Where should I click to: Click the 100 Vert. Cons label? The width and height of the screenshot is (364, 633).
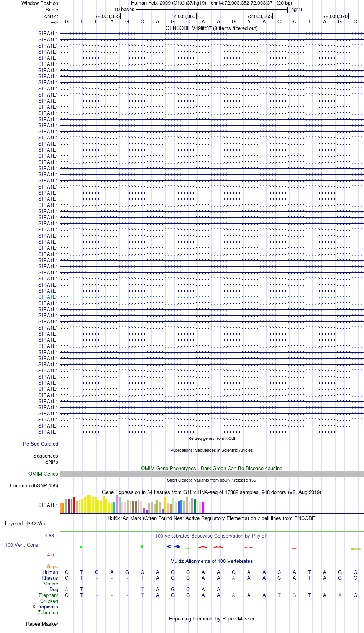tap(21, 545)
